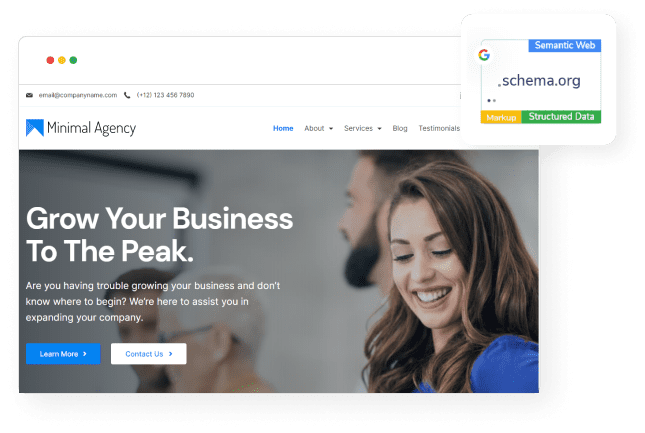Click the Contact Us button
Screen dimensions: 645x433
148,354
